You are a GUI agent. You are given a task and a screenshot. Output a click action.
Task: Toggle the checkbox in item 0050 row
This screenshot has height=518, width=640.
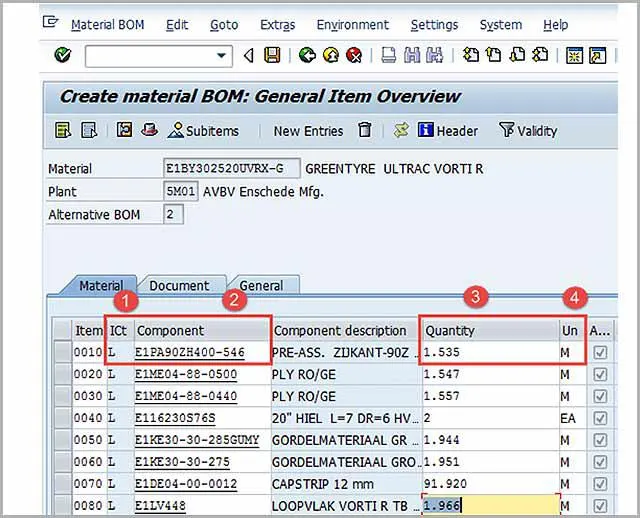[x=600, y=440]
